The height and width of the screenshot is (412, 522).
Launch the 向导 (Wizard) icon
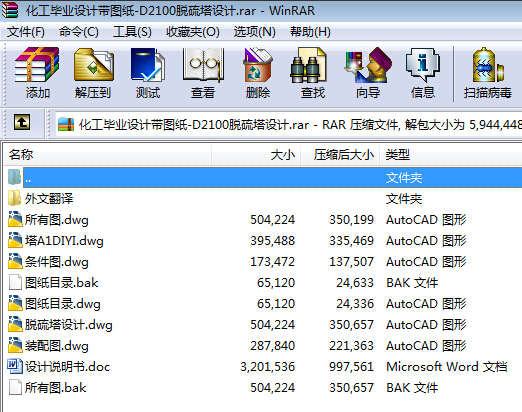point(368,65)
